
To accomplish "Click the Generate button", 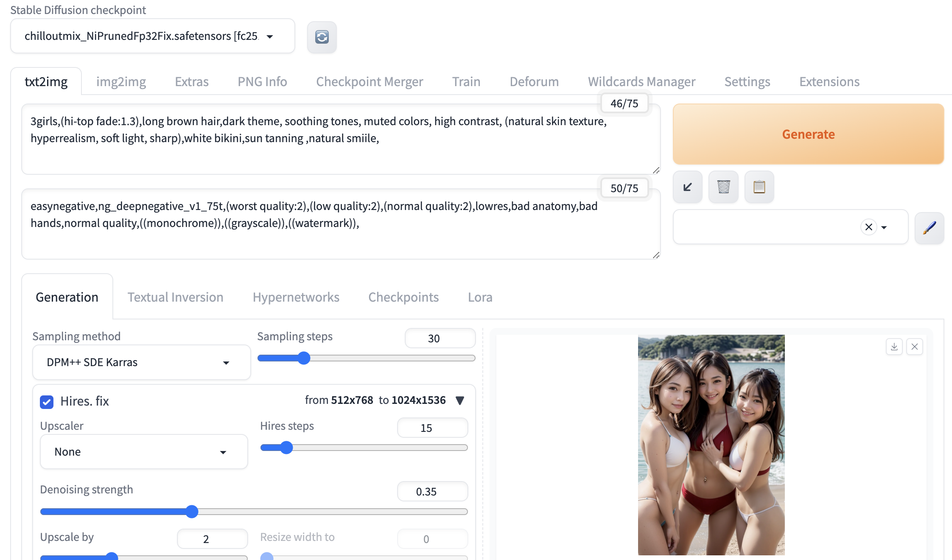I will [x=808, y=134].
